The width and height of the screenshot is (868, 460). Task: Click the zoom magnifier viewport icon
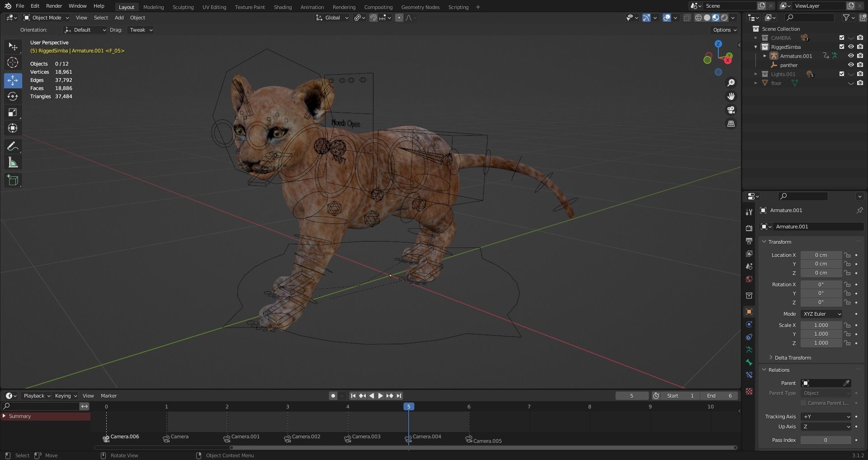coord(731,83)
